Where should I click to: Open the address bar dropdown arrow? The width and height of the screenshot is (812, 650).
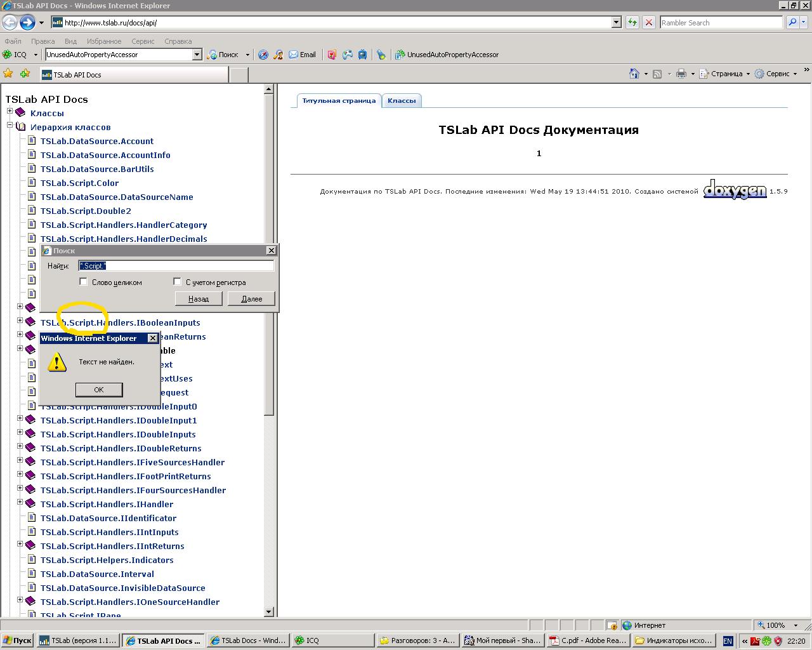pos(616,22)
